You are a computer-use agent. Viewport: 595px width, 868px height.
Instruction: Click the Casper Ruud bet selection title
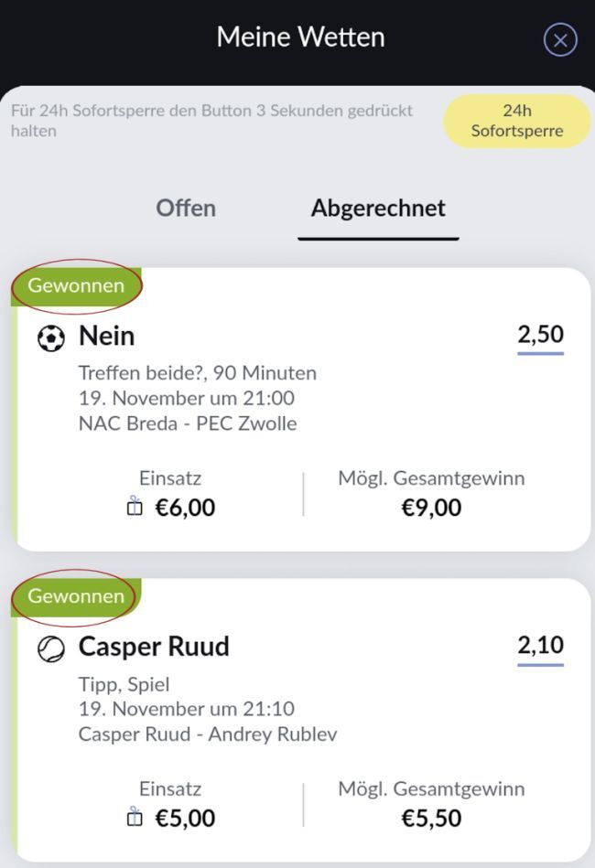point(154,647)
